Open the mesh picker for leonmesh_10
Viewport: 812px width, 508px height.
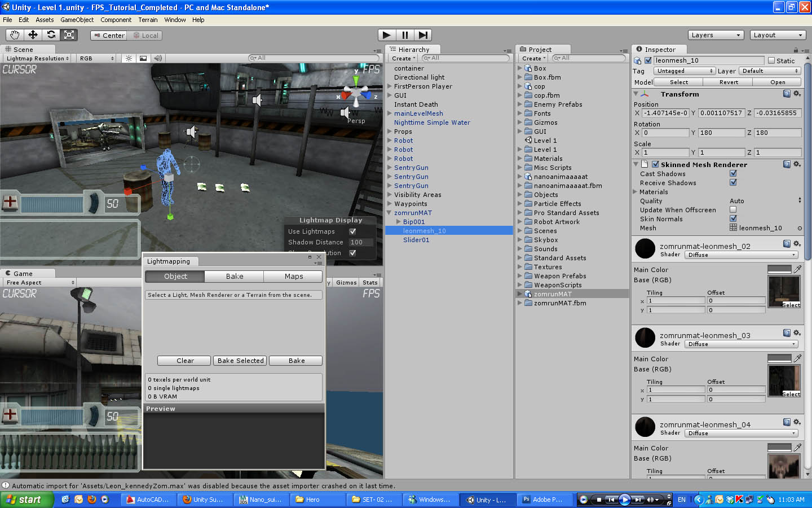(x=800, y=228)
